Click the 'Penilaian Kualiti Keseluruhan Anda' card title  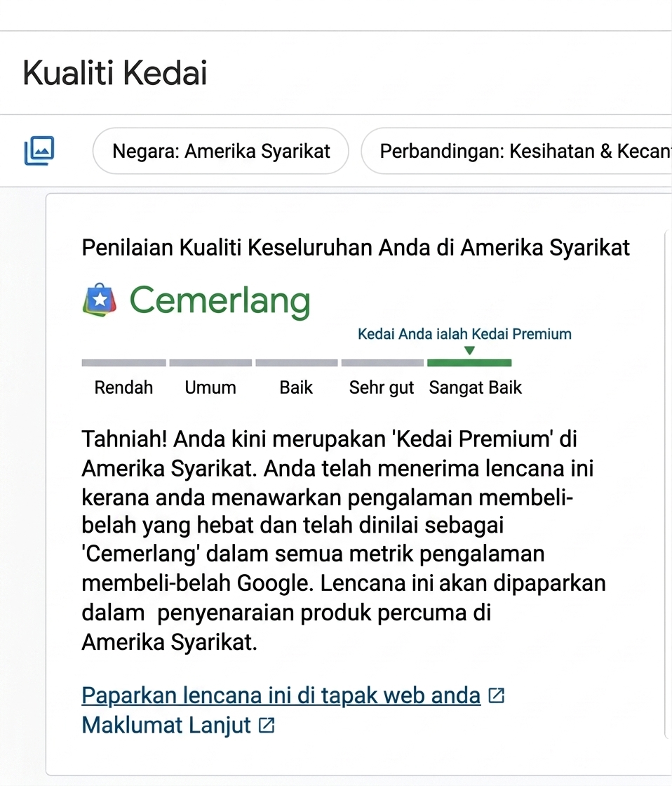356,248
